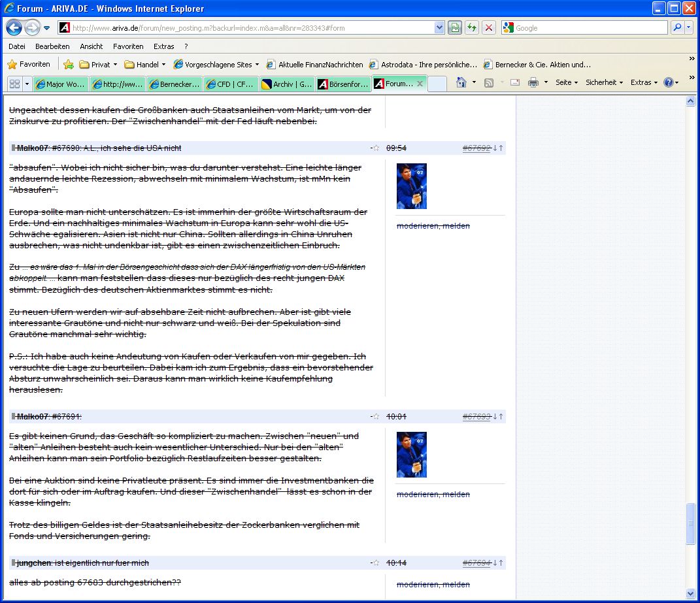Show Quick Tabs grid icon
Viewport: 700px width, 603px height.
coord(15,84)
